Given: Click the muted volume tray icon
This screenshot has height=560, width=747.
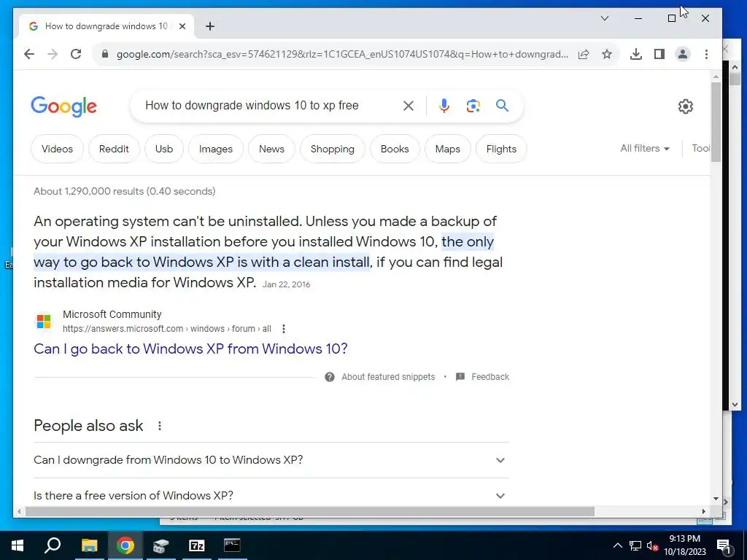Looking at the screenshot, I should (x=653, y=545).
